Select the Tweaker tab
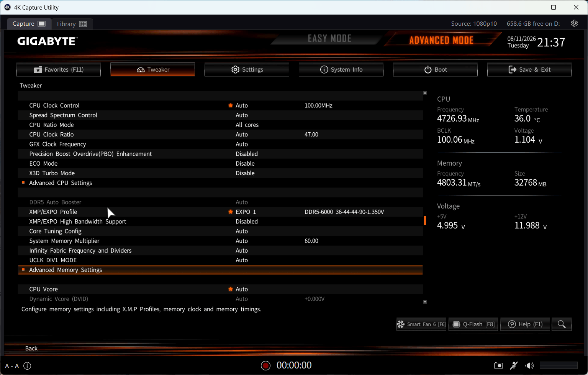The image size is (588, 375). (x=153, y=69)
